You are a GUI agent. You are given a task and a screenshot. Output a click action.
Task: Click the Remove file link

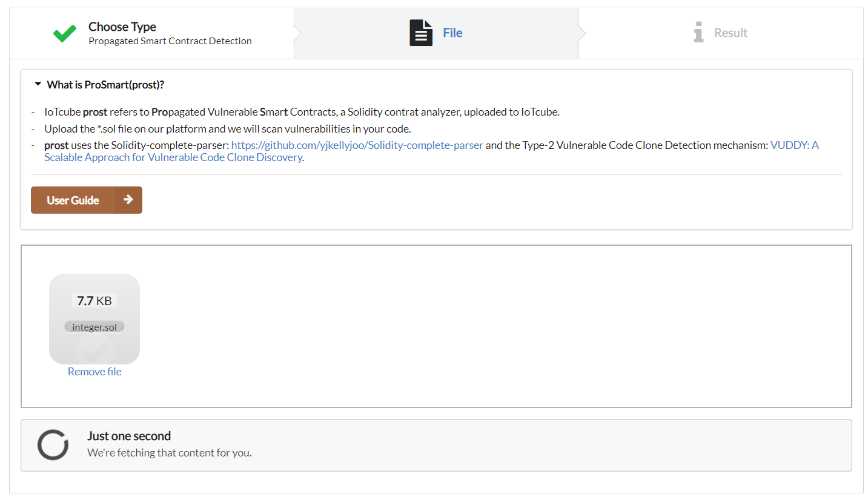(94, 372)
